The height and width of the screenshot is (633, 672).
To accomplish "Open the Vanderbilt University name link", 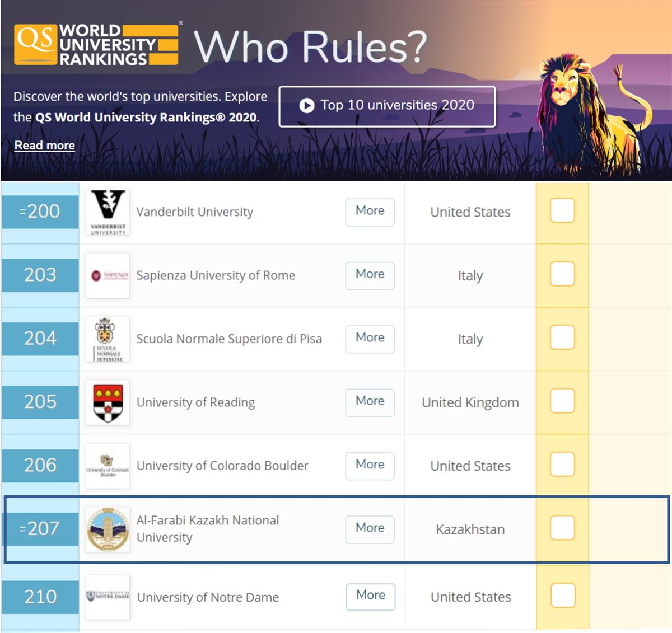I will (194, 212).
